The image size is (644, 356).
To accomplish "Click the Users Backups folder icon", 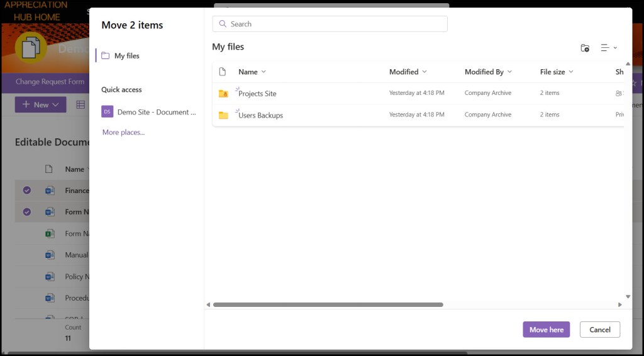I will point(223,115).
